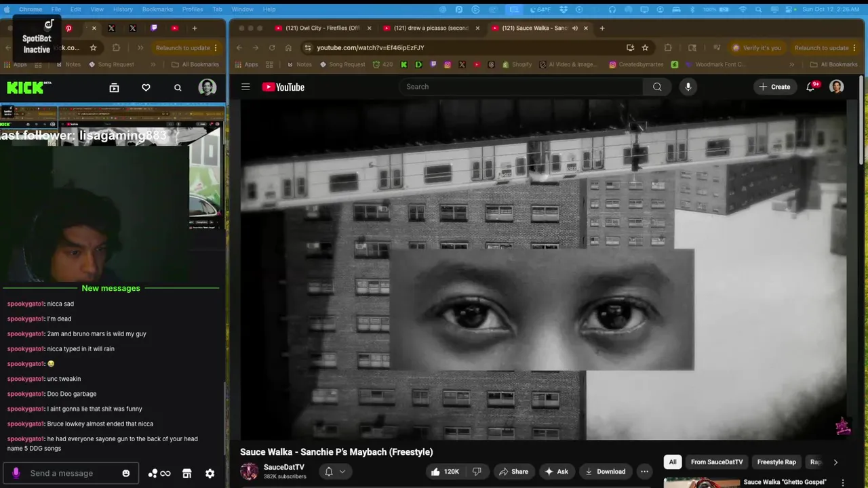
Task: Open the SauceDatTV channel avatar
Action: tap(250, 472)
